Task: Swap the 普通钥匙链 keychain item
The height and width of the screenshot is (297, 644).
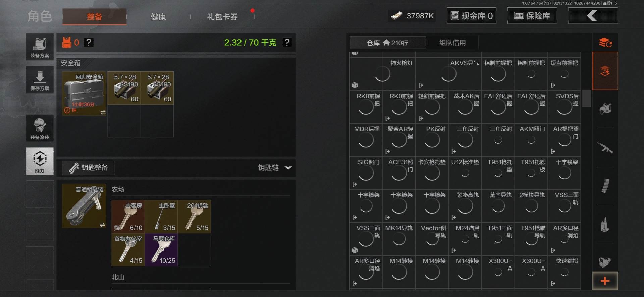Action: (102, 225)
